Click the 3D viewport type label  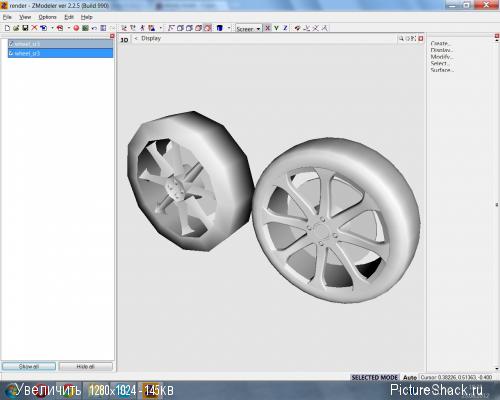point(124,40)
